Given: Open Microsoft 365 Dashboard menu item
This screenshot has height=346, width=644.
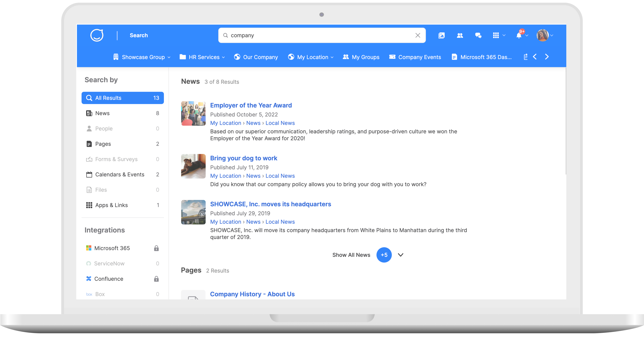Looking at the screenshot, I should pyautogui.click(x=481, y=57).
